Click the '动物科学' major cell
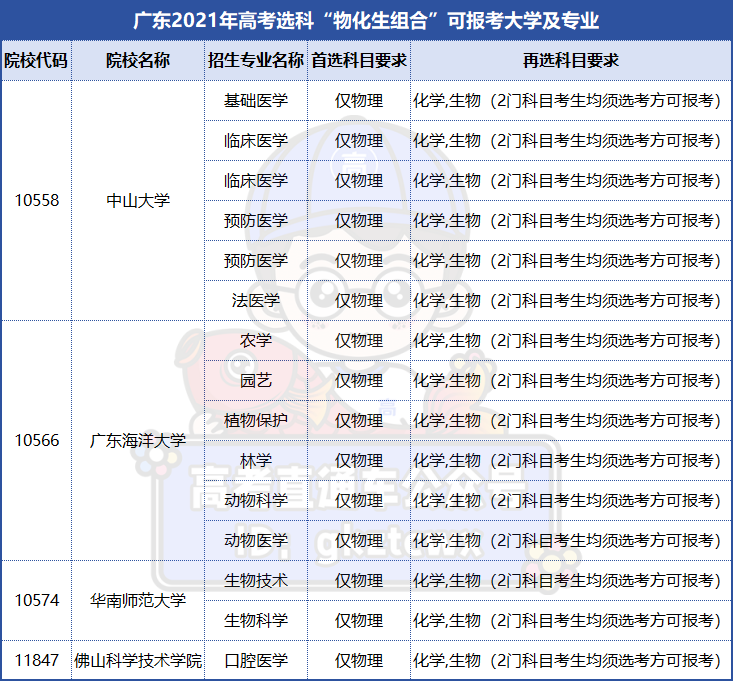This screenshot has width=733, height=681. [256, 500]
